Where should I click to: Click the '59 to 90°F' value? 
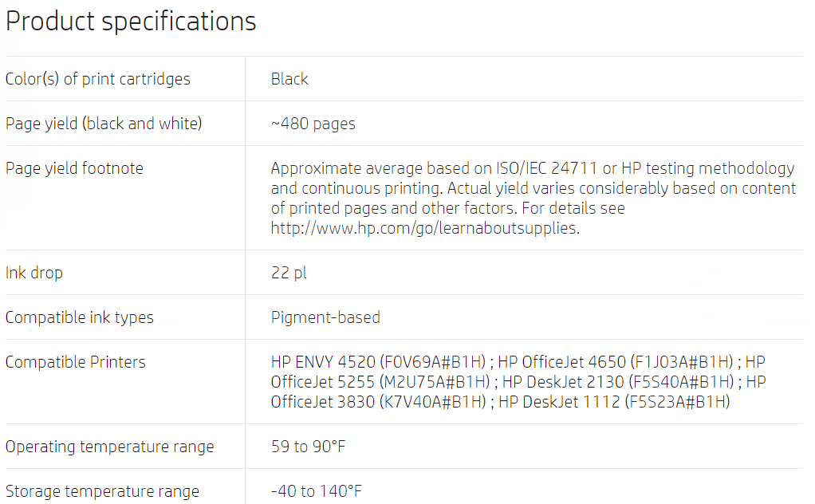309,447
